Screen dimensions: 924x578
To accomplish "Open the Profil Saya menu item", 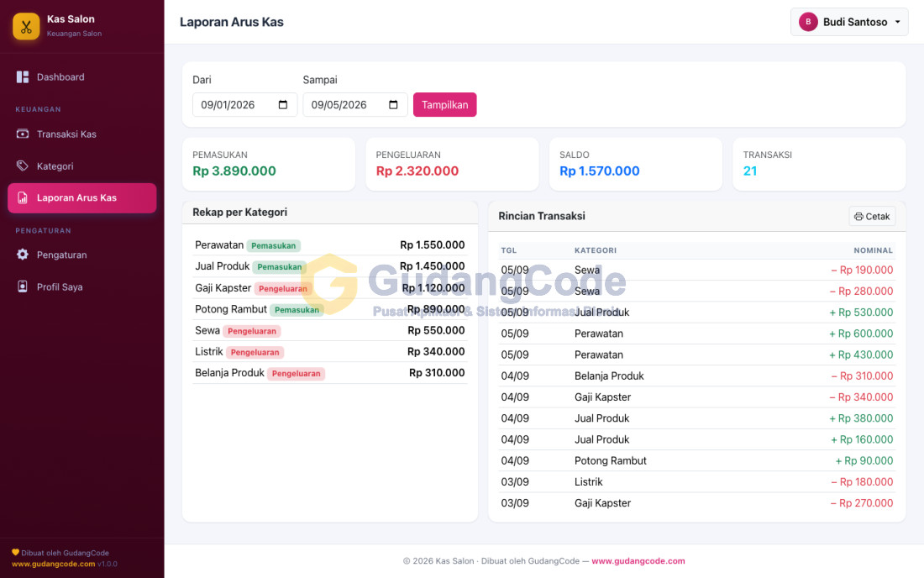I will [82, 286].
